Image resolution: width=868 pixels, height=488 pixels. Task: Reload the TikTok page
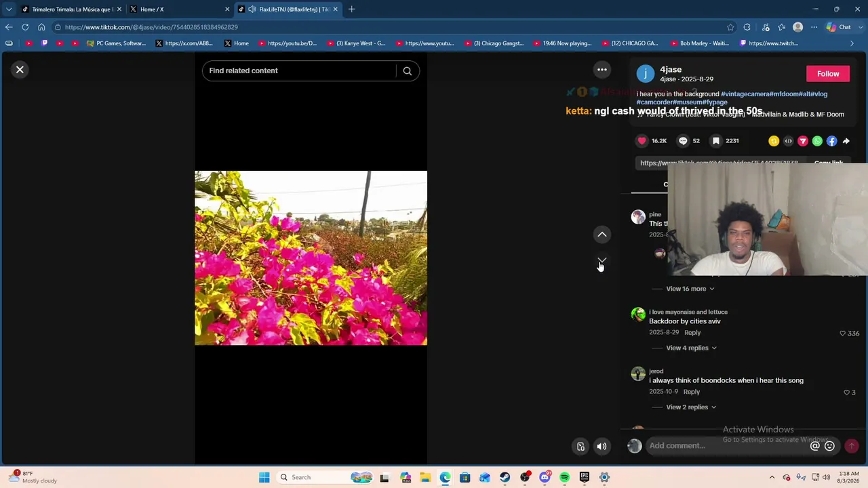[x=25, y=27]
